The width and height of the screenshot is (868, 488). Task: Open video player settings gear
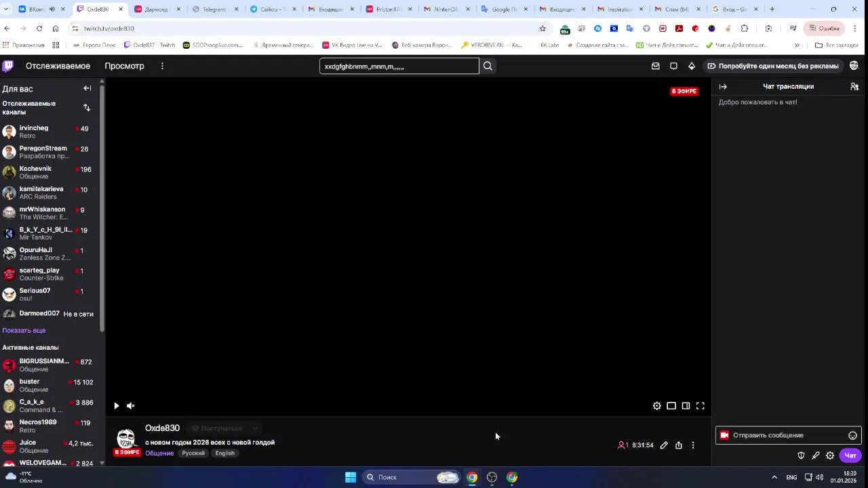pyautogui.click(x=657, y=406)
